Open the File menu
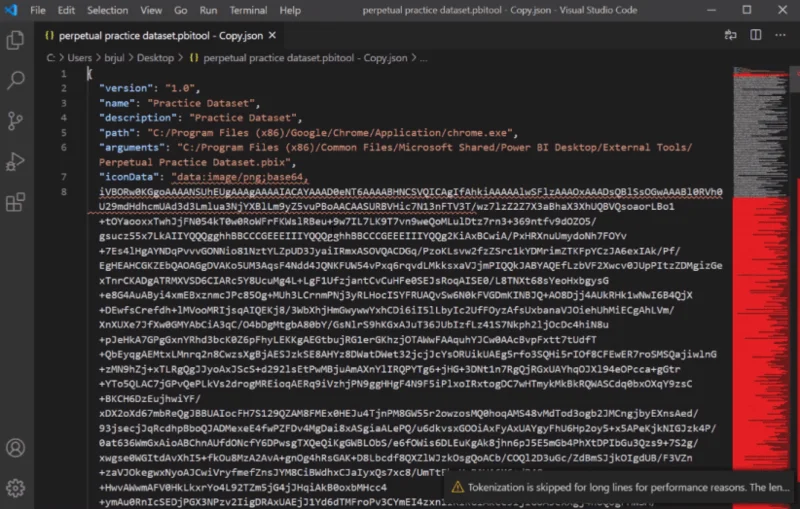Image resolution: width=800 pixels, height=509 pixels. click(x=38, y=10)
